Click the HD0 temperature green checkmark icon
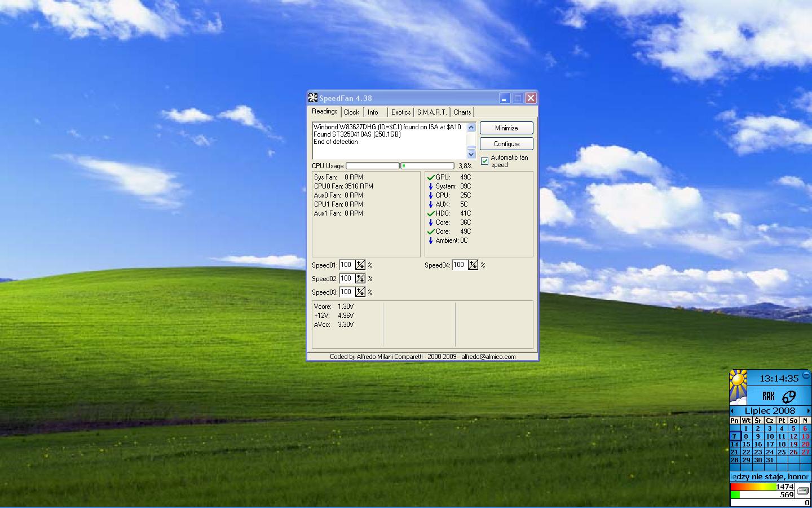 (x=431, y=213)
